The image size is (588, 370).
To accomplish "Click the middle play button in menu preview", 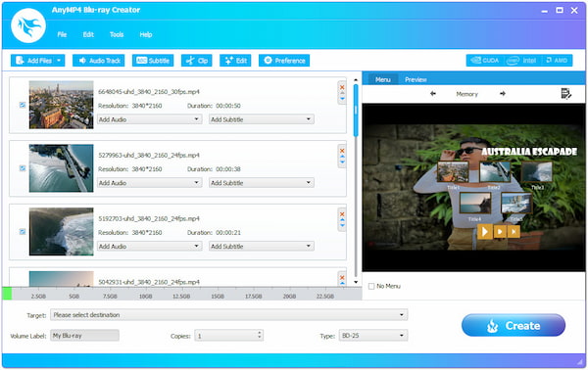I will [500, 232].
